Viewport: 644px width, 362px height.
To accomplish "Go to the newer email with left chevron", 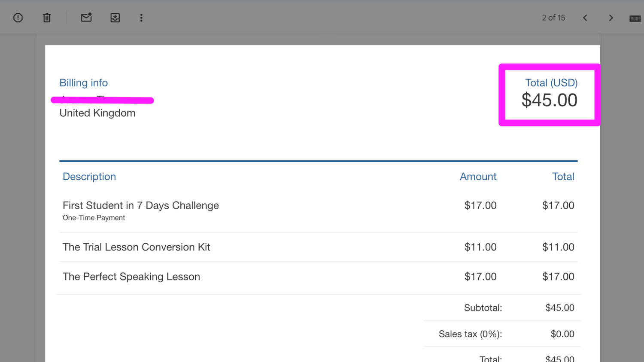I will 585,18.
